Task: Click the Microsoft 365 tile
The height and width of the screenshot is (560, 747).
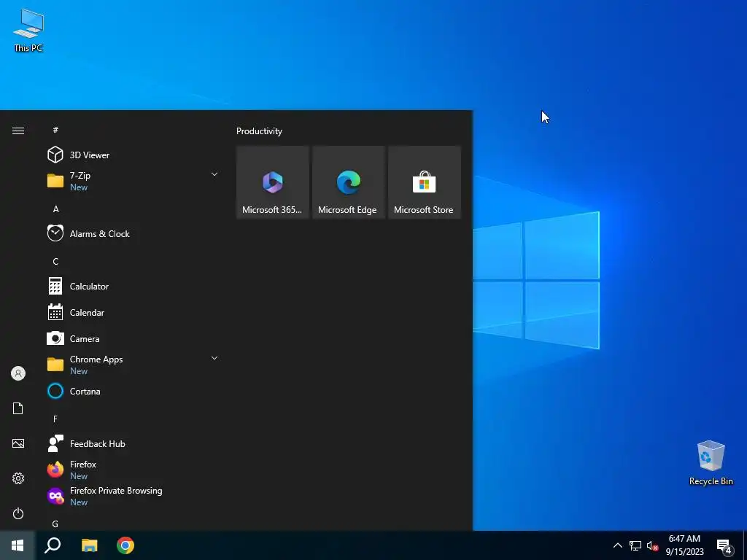Action: 273,182
